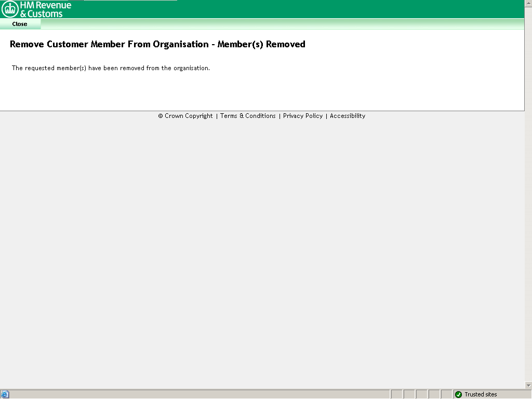Click the scrollbar down arrow

[x=528, y=386]
